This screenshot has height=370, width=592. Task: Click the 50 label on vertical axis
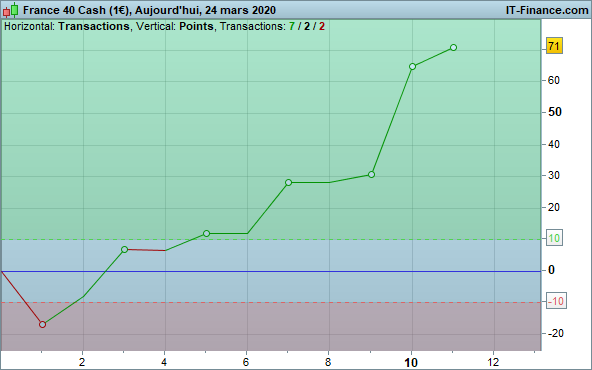554,112
